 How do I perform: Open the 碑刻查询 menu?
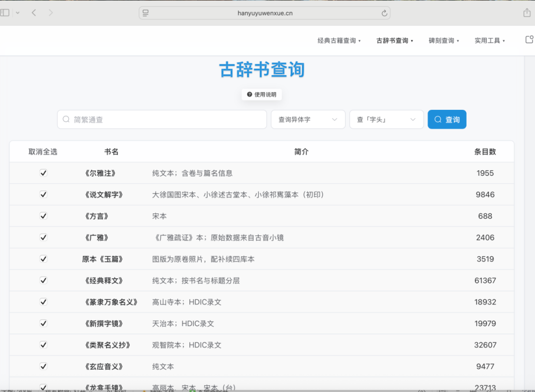pyautogui.click(x=444, y=41)
